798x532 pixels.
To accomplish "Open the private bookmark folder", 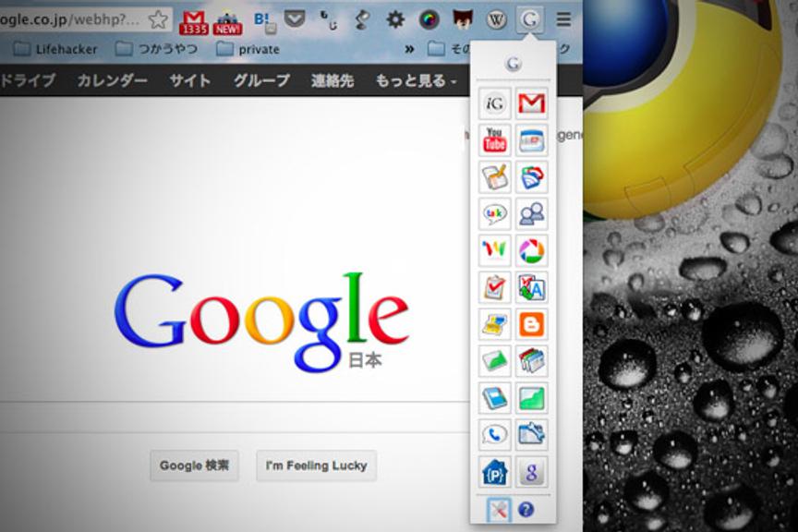I will (x=248, y=49).
